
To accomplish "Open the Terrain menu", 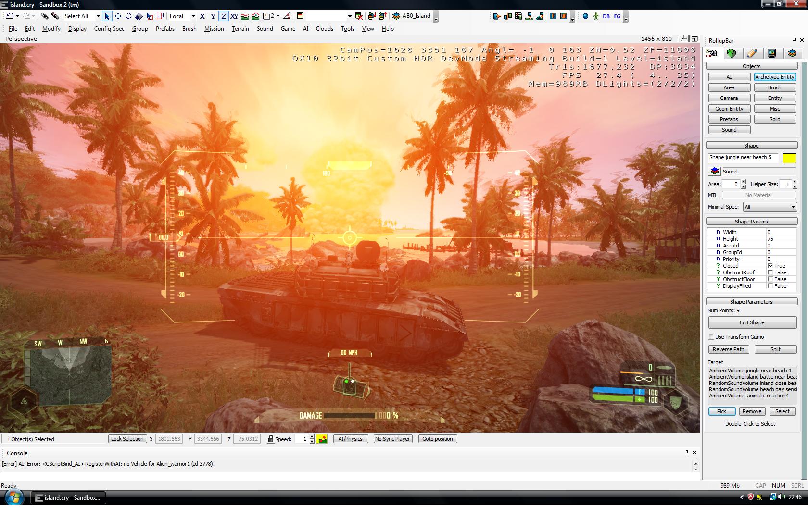I will coord(240,29).
